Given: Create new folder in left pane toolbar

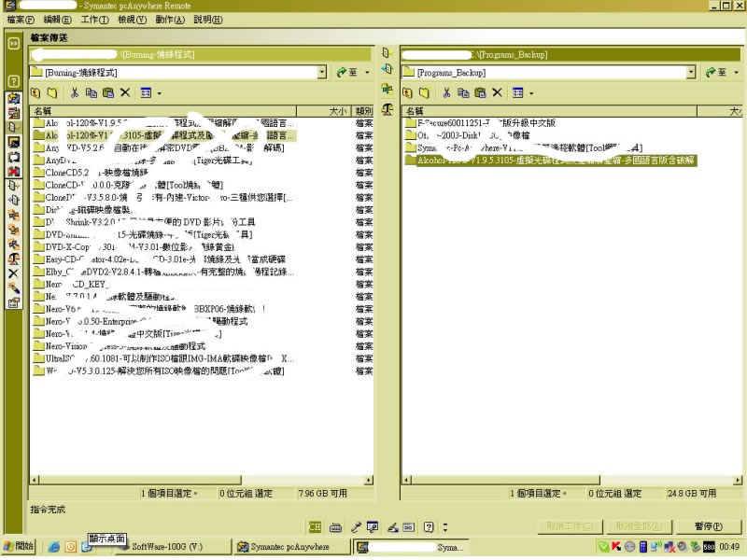Looking at the screenshot, I should point(52,92).
